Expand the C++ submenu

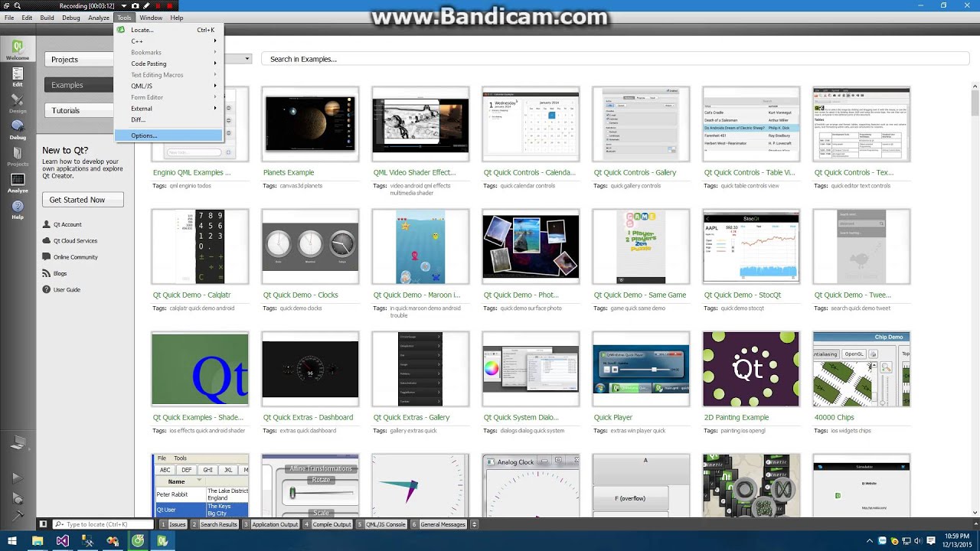[x=167, y=41]
